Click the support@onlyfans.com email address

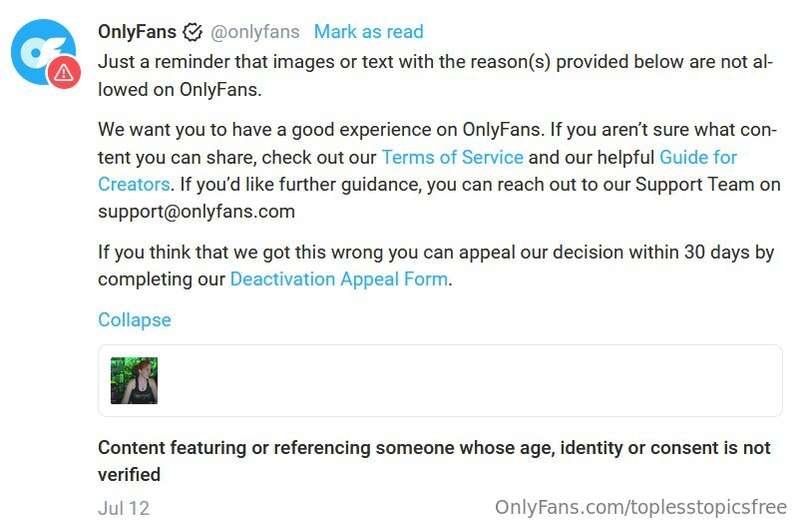(196, 211)
